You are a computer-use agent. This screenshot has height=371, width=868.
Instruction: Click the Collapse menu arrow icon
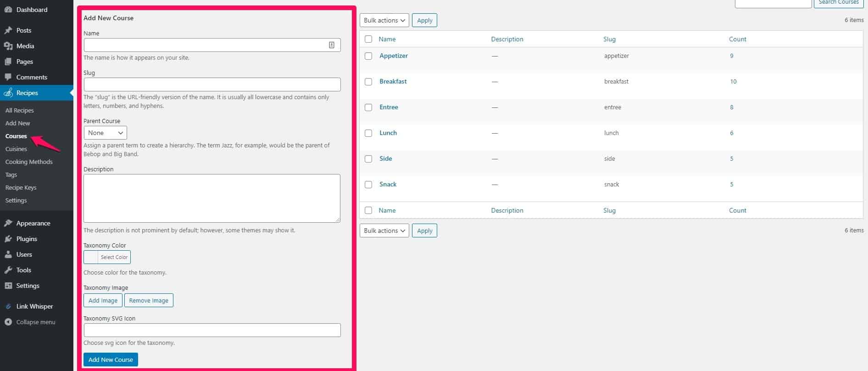8,322
